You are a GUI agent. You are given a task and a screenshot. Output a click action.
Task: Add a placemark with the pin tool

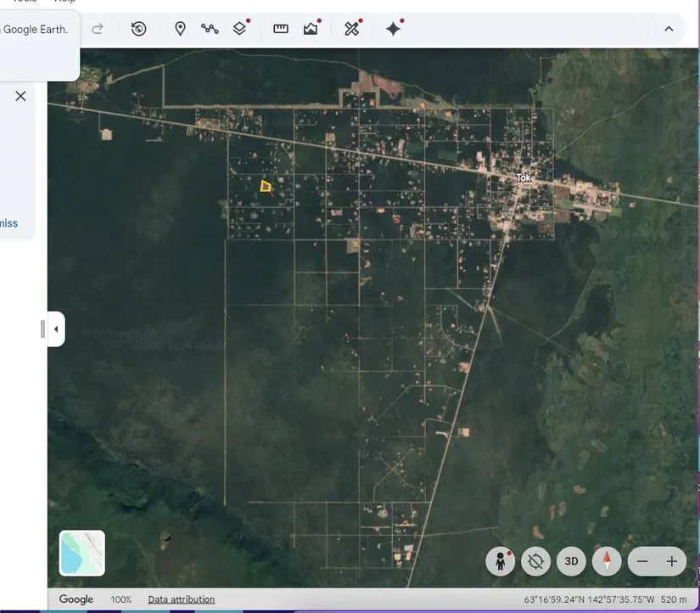180,29
